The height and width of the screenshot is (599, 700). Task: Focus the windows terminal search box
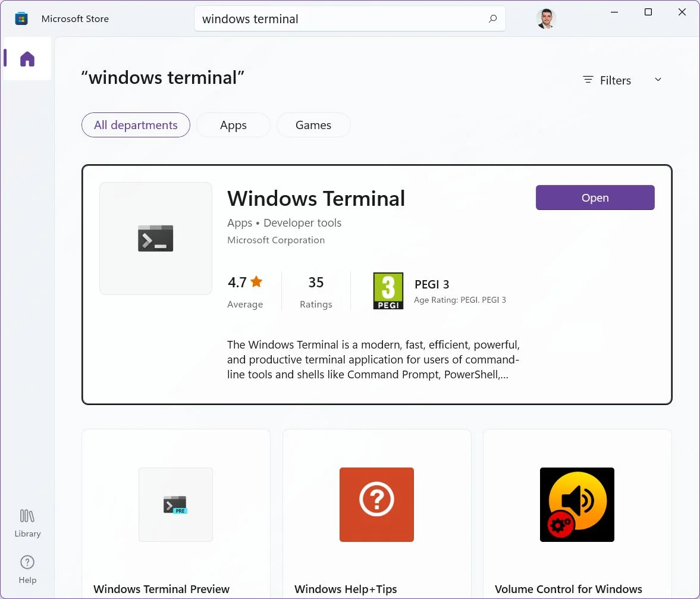pos(350,19)
